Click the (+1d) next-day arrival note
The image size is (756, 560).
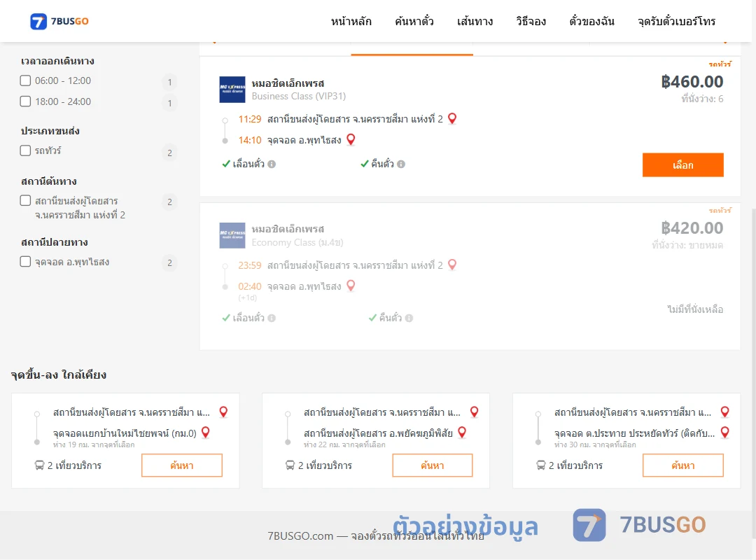click(x=247, y=297)
